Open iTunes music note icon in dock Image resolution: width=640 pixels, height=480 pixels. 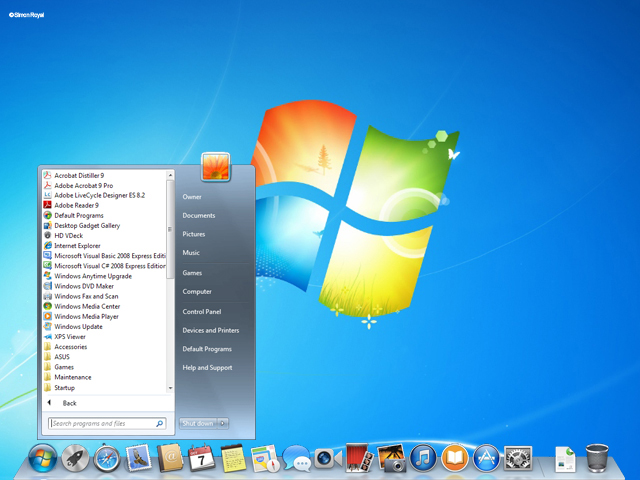423,458
